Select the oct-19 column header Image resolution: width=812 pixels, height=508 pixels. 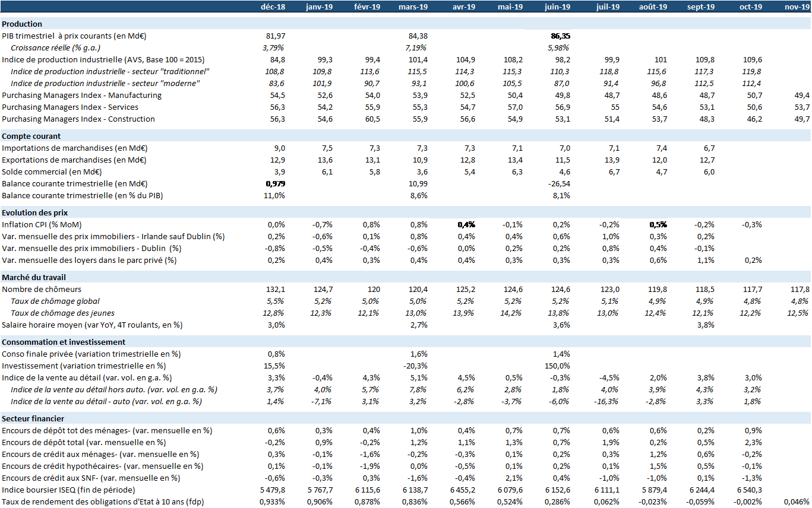tap(750, 7)
